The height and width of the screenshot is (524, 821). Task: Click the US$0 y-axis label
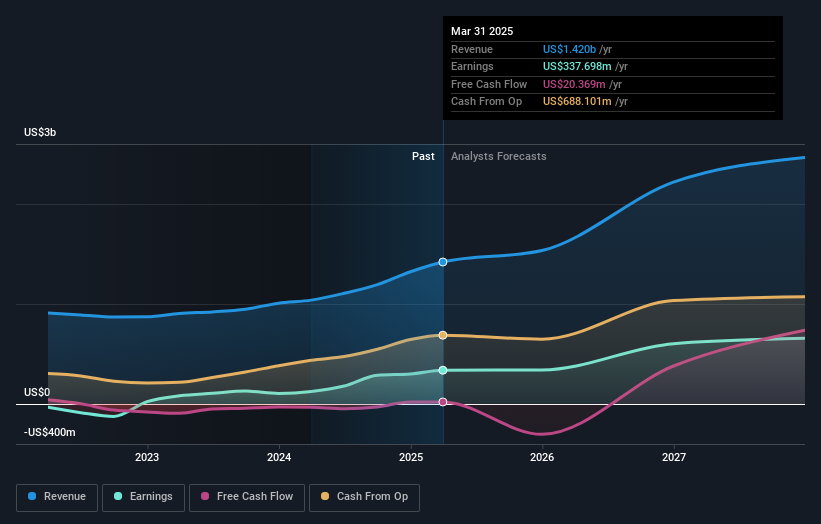point(37,392)
